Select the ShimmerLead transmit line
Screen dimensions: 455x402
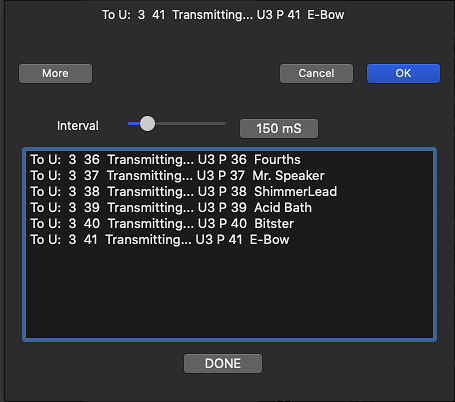click(x=184, y=192)
